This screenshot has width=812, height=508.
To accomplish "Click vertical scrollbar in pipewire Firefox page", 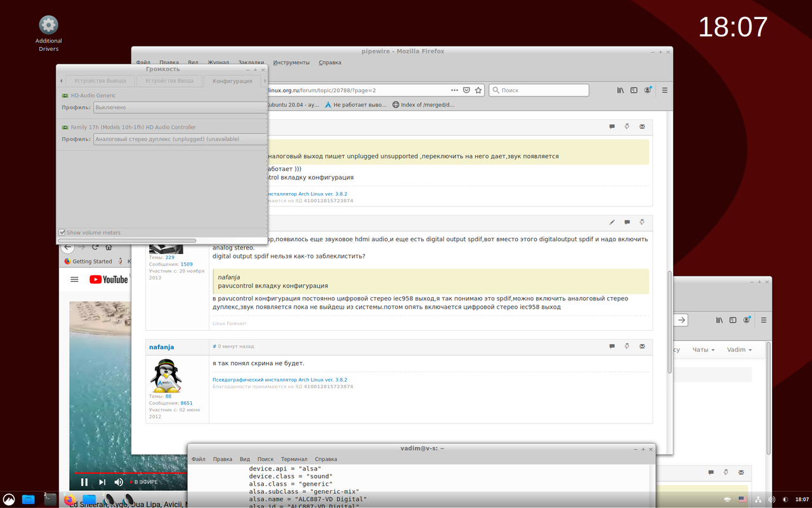I will tap(669, 322).
